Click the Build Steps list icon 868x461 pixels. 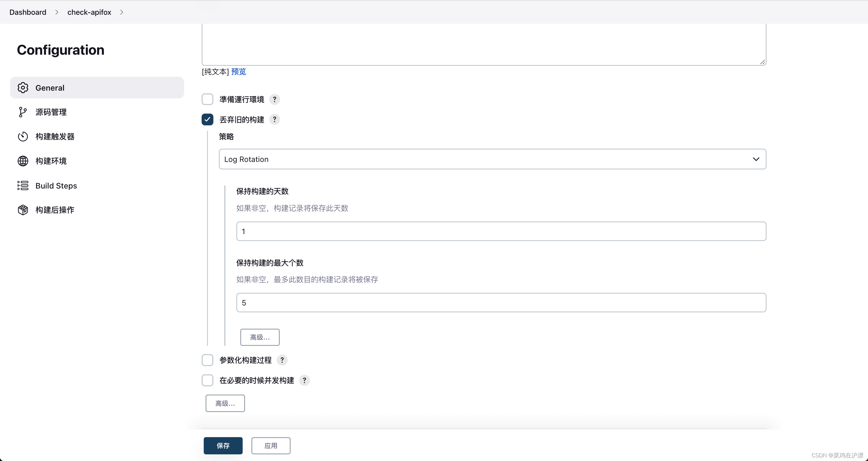pyautogui.click(x=23, y=185)
